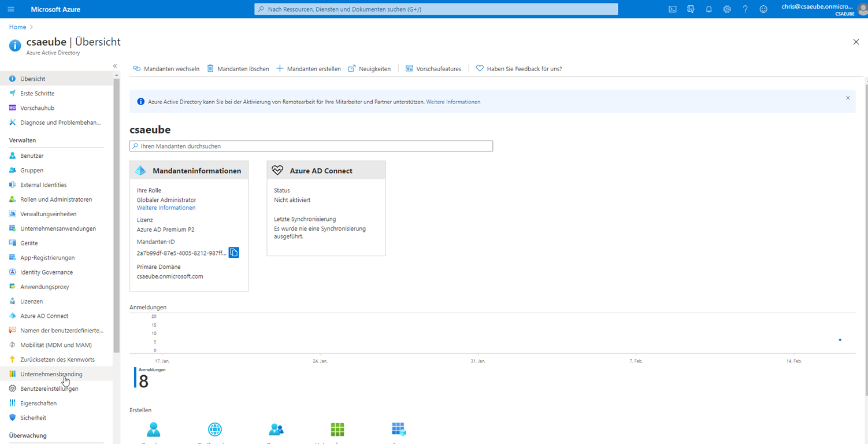This screenshot has height=444, width=868.
Task: Open the help question mark
Action: pos(745,9)
